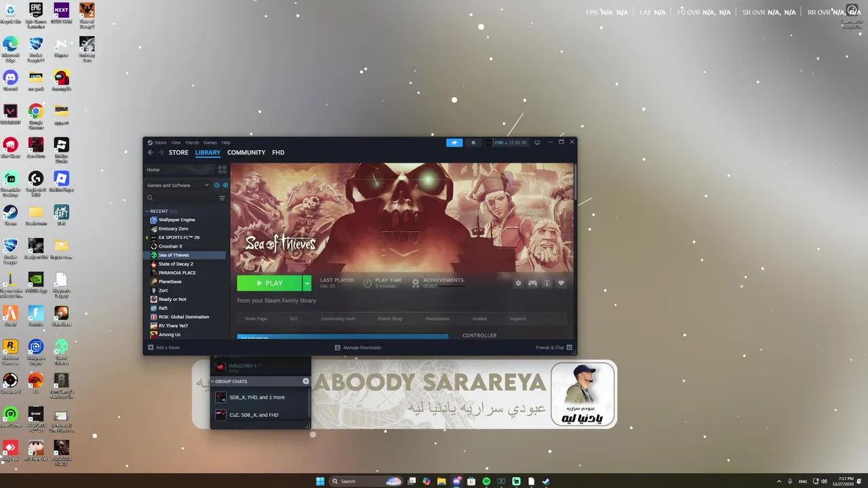Open the Help menu
Image resolution: width=868 pixels, height=488 pixels.
pos(226,142)
